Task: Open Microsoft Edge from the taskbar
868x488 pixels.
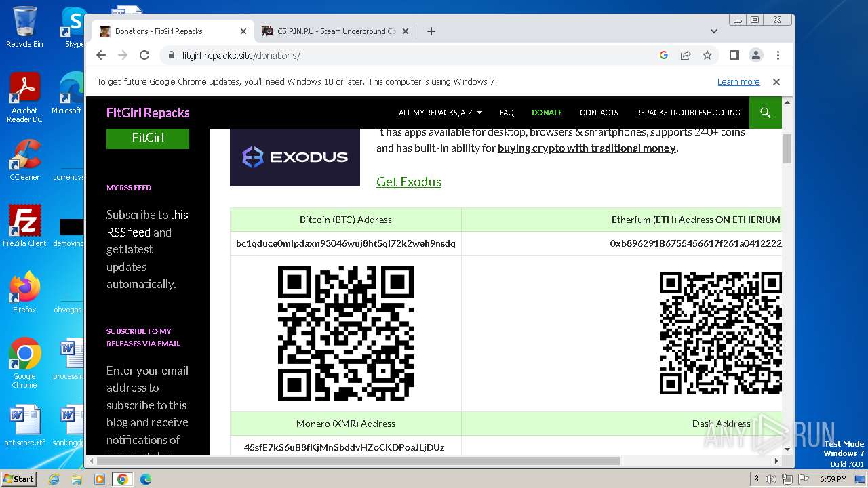Action: pyautogui.click(x=146, y=479)
